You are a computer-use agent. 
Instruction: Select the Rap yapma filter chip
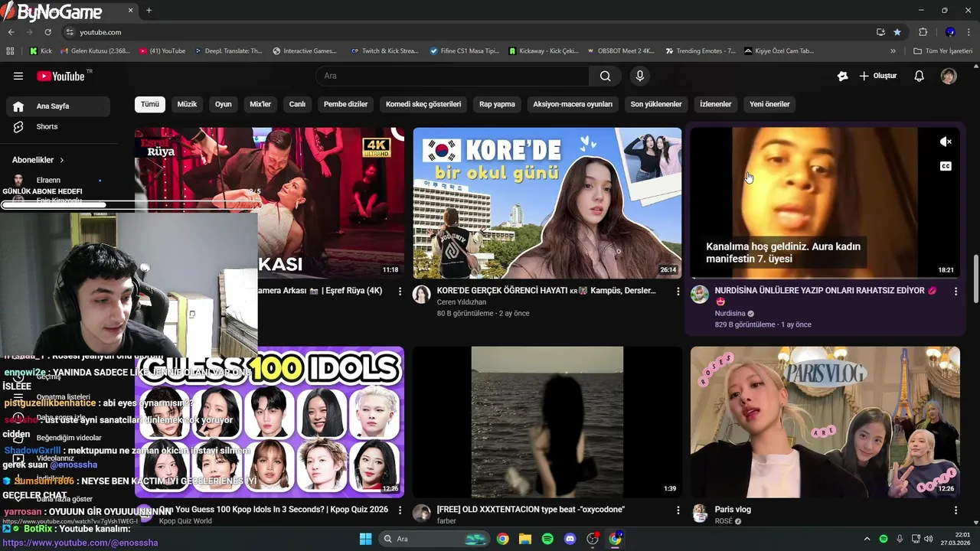click(x=497, y=104)
